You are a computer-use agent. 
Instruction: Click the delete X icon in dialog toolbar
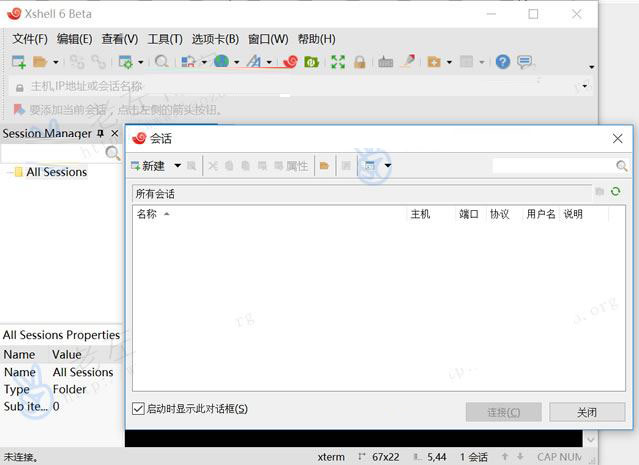click(x=213, y=166)
